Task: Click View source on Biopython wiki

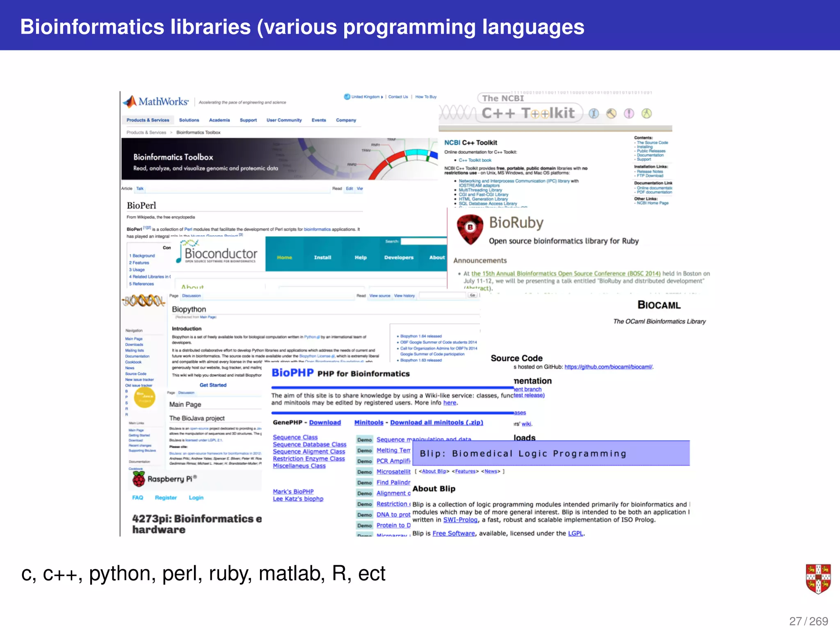Action: tap(380, 296)
